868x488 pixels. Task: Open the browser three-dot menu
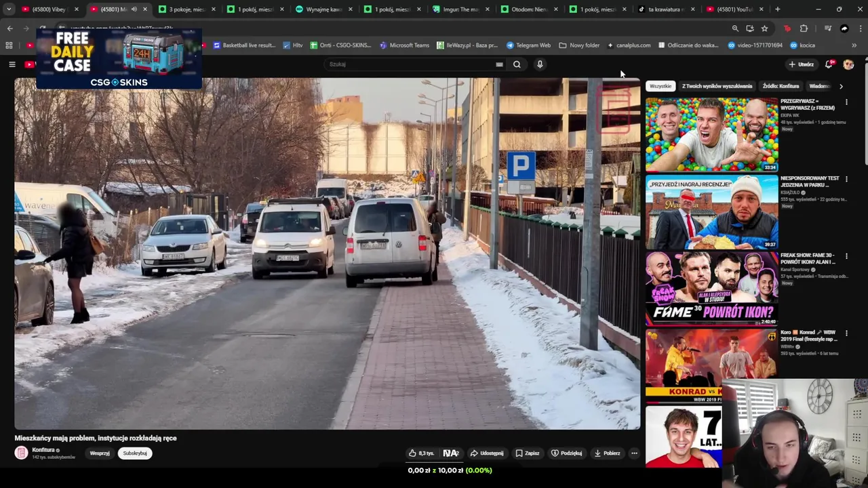coord(861,28)
